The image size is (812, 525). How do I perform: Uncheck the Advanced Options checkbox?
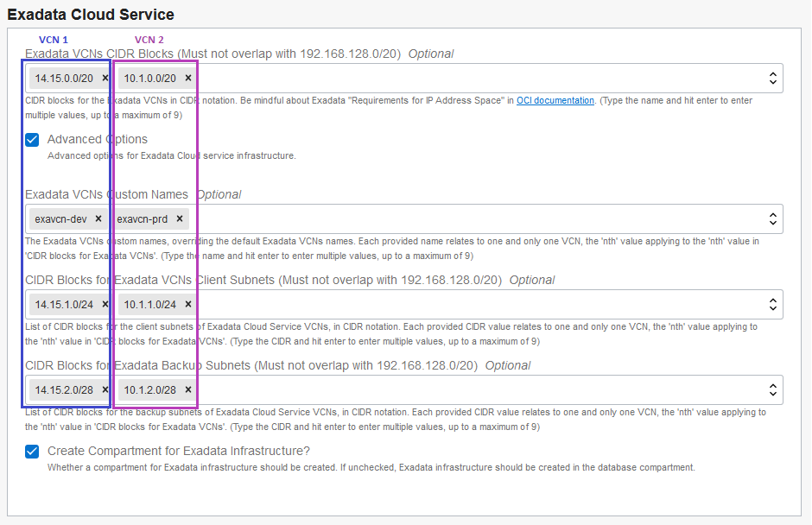(32, 139)
